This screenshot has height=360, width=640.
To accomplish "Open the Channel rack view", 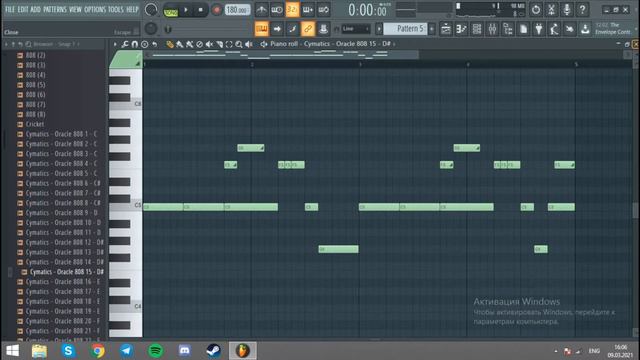I will click(x=477, y=29).
